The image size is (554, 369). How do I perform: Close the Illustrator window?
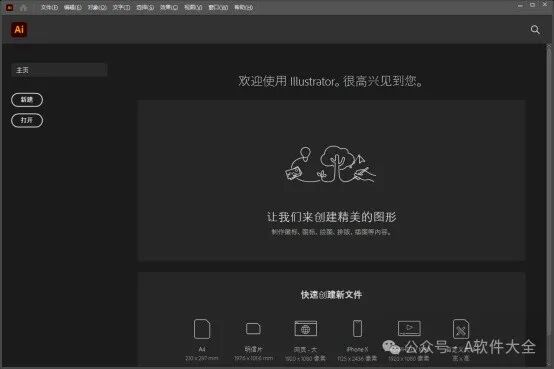(545, 5)
